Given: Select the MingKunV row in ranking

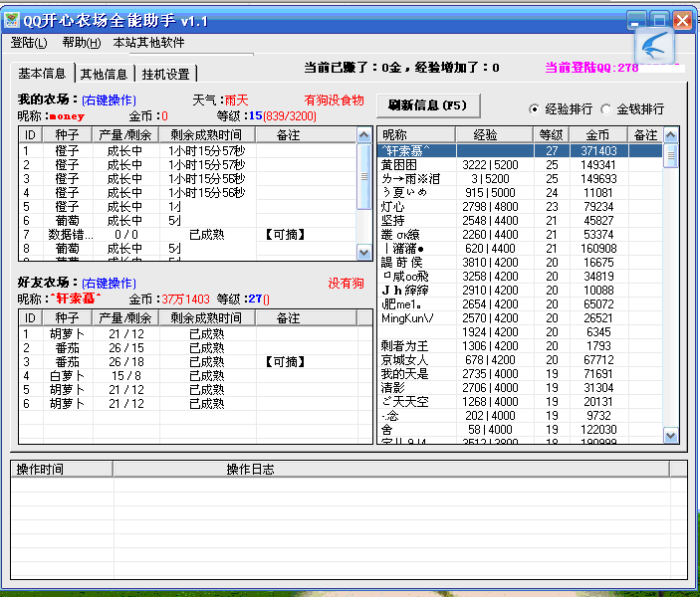Looking at the screenshot, I should tap(520, 318).
